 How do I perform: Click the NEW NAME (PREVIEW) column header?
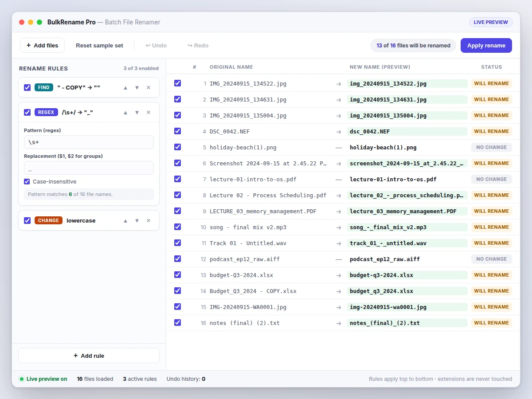[x=380, y=67]
